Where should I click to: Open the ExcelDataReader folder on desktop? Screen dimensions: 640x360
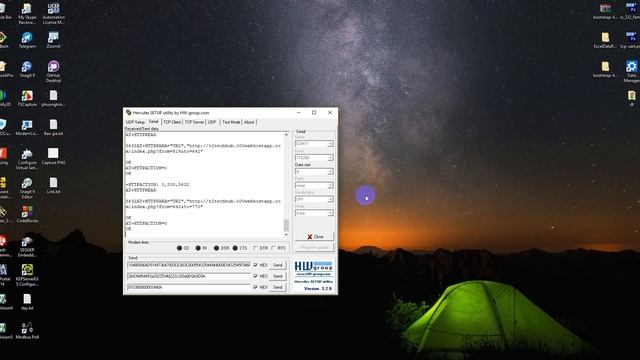click(x=605, y=40)
